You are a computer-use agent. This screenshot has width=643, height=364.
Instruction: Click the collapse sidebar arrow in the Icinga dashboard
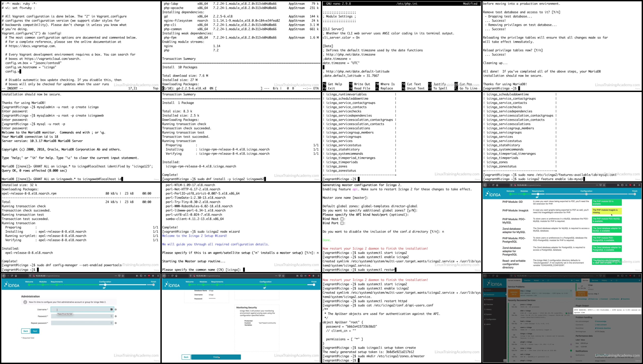505,361
